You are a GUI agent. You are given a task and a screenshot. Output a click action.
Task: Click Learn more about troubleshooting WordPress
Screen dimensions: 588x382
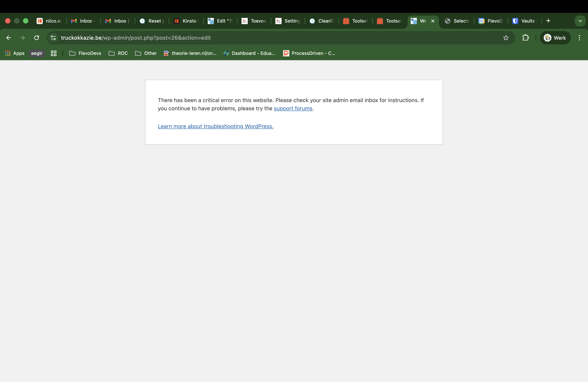215,126
